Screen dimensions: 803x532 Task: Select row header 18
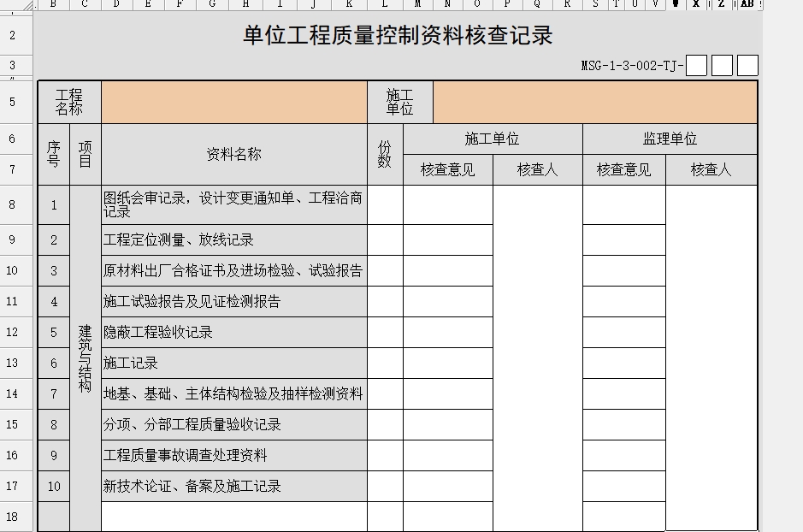(12, 517)
